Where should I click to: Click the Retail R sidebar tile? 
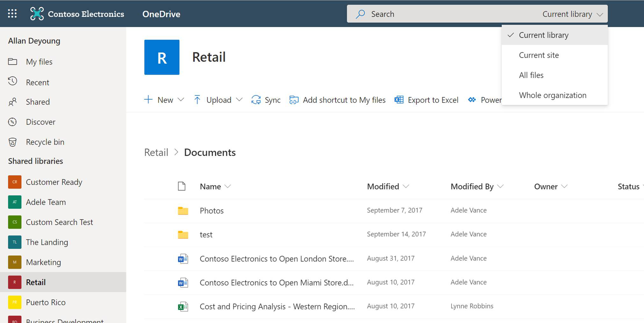[x=15, y=282]
